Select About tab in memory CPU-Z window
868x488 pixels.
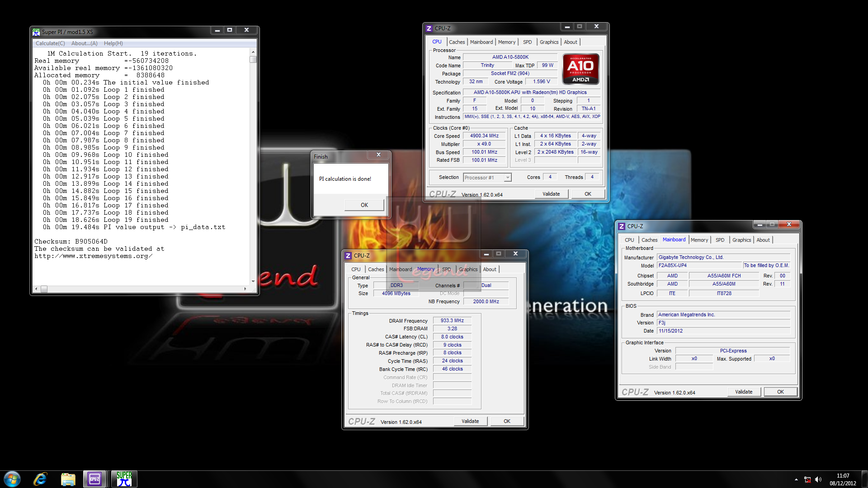click(490, 269)
